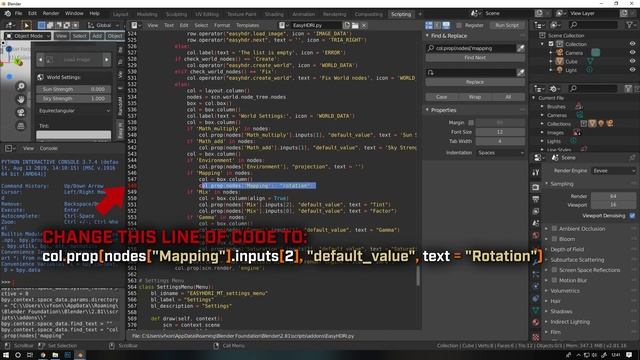The image size is (640, 360).
Task: Open the Render Engine Eevee dropdown
Action: (613, 171)
